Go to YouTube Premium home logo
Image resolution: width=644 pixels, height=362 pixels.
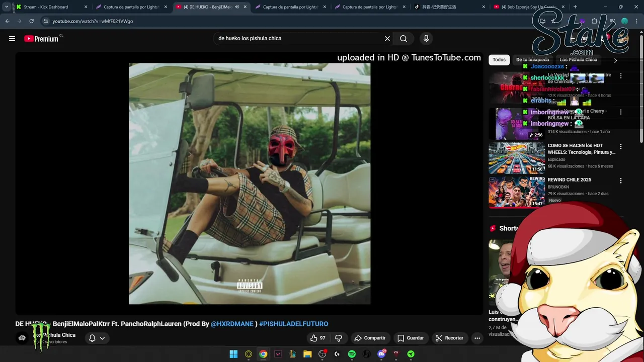pyautogui.click(x=41, y=39)
